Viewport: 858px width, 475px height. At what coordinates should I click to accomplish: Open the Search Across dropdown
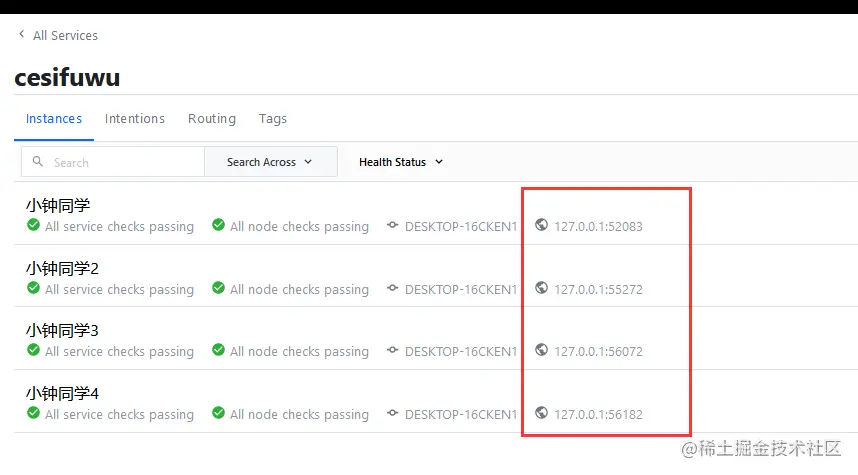[x=271, y=161]
